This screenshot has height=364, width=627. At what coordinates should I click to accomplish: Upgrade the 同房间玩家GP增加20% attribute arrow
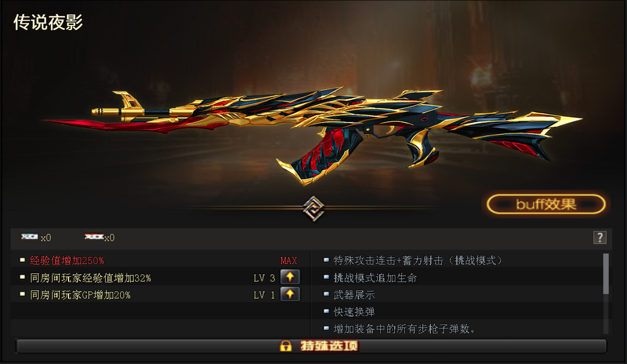pyautogui.click(x=290, y=294)
